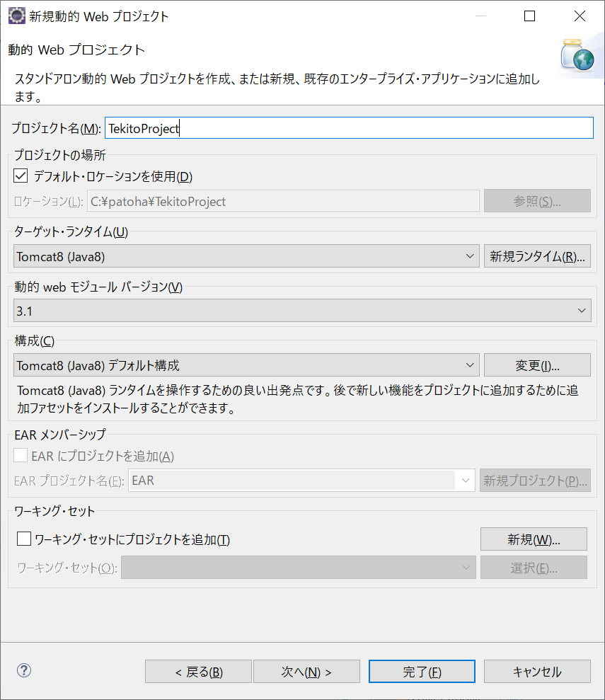Screen dimensions: 605x700
Task: Click the web project jar globe icon
Action: click(x=577, y=55)
